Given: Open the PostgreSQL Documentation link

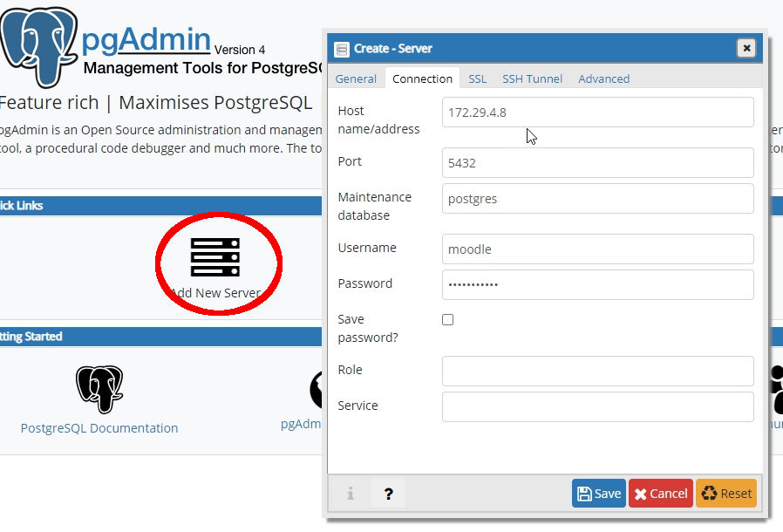Looking at the screenshot, I should click(x=99, y=428).
